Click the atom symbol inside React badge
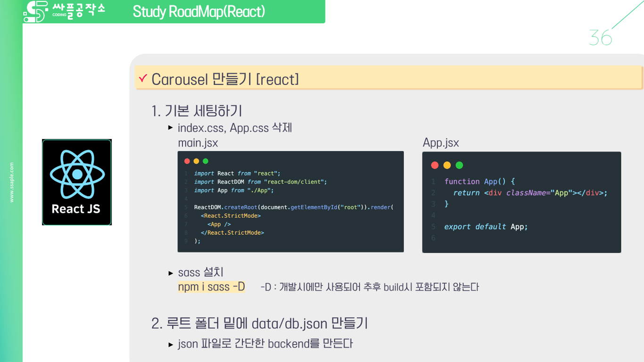Image resolution: width=644 pixels, height=362 pixels. pyautogui.click(x=76, y=173)
